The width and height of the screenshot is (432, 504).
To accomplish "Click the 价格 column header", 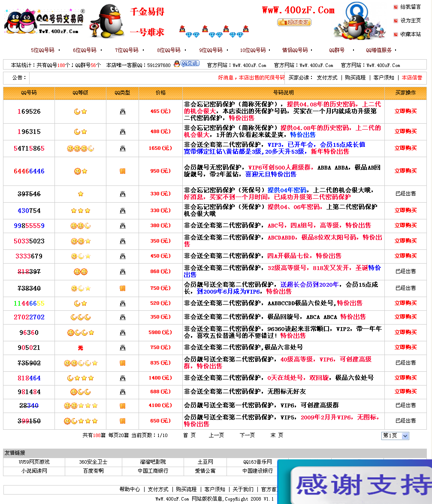I will pyautogui.click(x=160, y=93).
